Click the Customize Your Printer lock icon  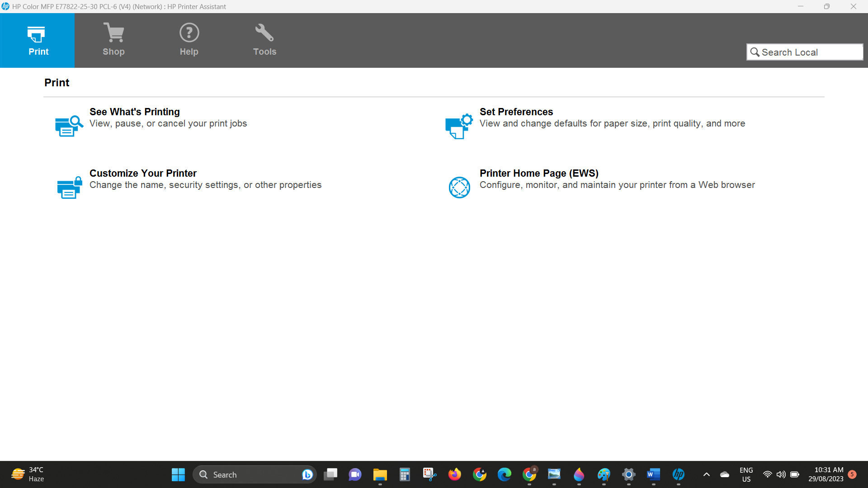coord(69,188)
